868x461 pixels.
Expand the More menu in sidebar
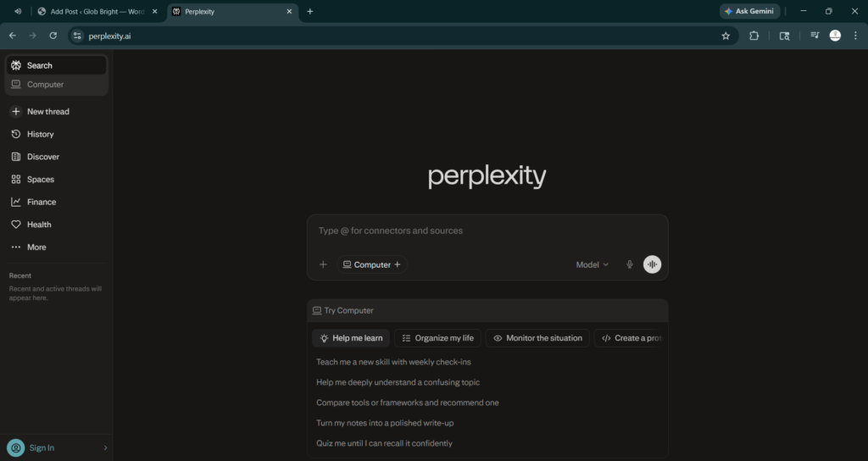(36, 247)
